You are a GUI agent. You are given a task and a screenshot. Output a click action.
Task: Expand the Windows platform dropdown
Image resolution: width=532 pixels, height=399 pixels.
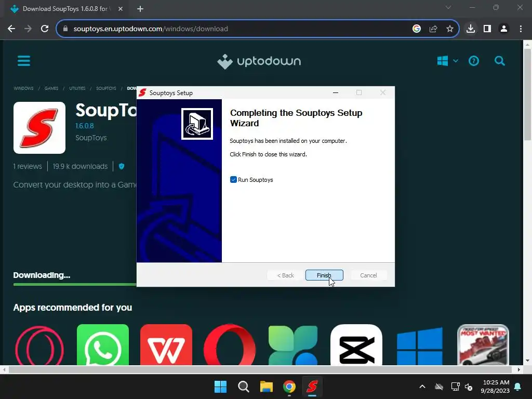(447, 61)
